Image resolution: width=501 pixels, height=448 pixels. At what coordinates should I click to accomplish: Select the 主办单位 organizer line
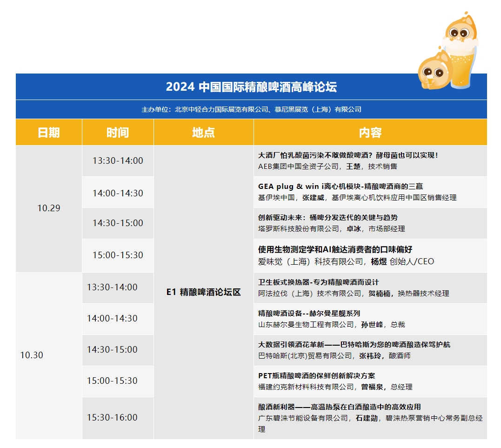(x=251, y=110)
